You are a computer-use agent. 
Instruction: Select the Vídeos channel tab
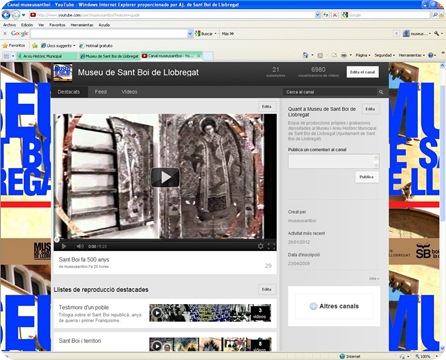[x=129, y=92]
